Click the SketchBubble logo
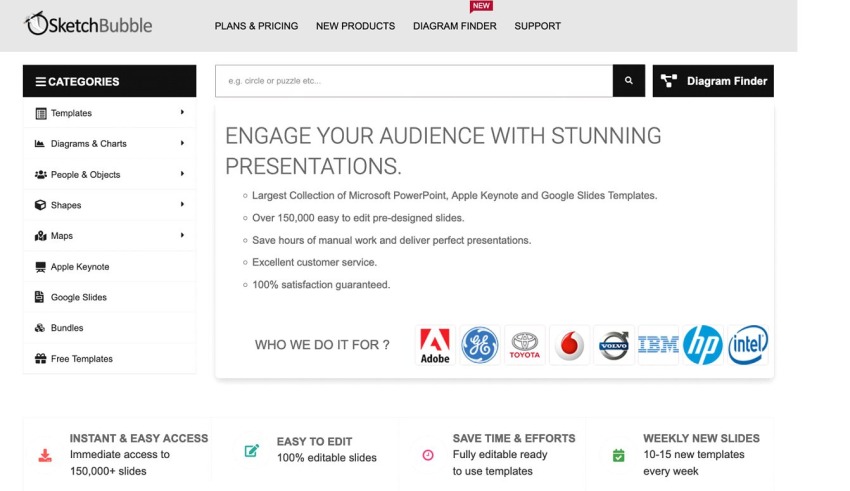The width and height of the screenshot is (850, 491). [88, 24]
